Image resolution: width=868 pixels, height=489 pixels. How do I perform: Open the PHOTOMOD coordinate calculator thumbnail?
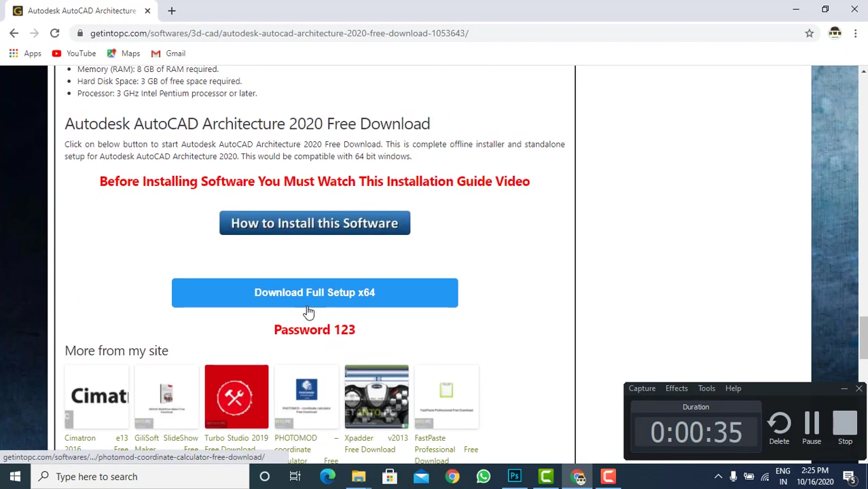click(x=306, y=397)
